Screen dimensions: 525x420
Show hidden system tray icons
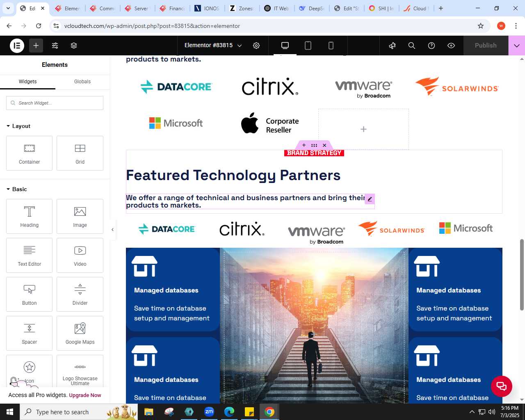tap(472, 412)
